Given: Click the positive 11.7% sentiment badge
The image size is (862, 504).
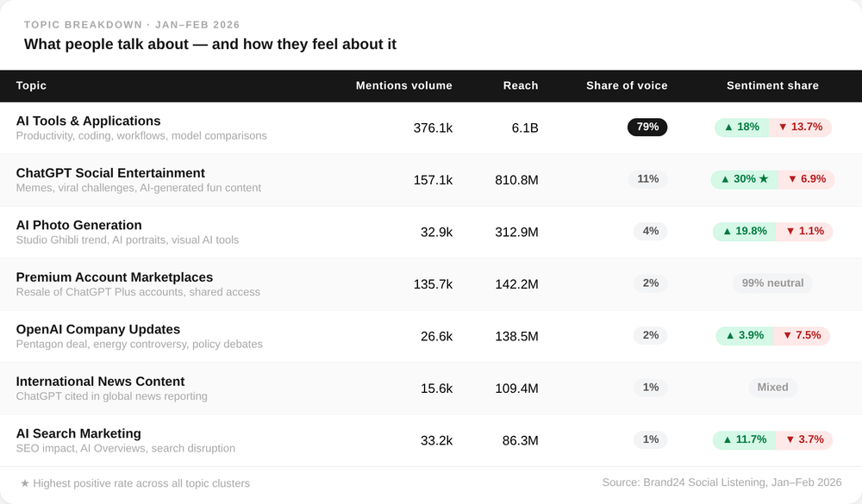Looking at the screenshot, I should tap(744, 440).
